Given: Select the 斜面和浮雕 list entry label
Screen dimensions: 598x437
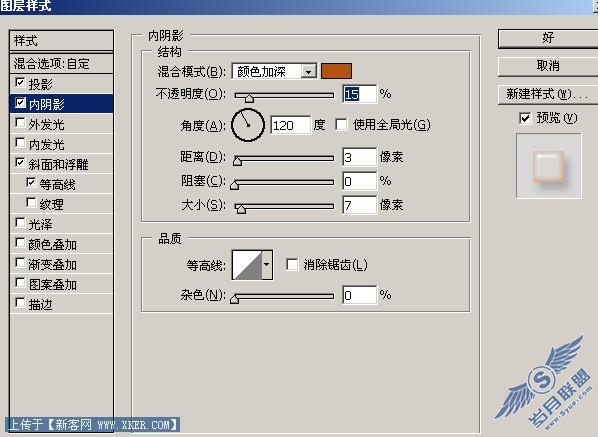Looking at the screenshot, I should coord(58,164).
